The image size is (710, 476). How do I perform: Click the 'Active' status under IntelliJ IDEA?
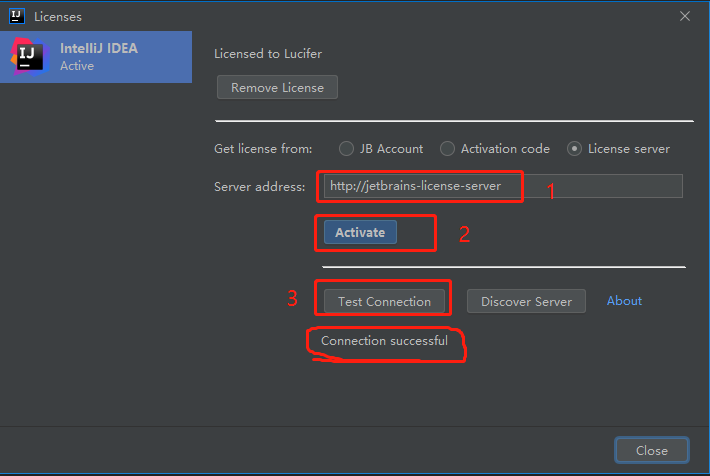click(77, 66)
